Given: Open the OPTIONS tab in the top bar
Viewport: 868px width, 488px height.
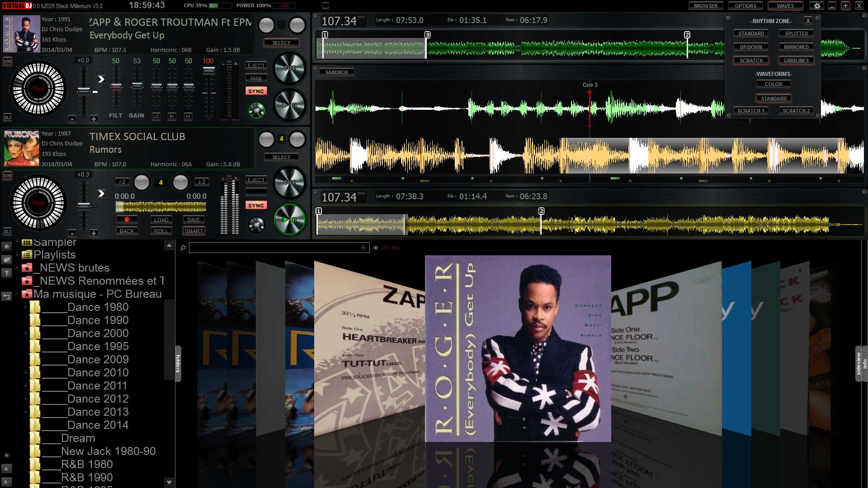Looking at the screenshot, I should (x=745, y=6).
